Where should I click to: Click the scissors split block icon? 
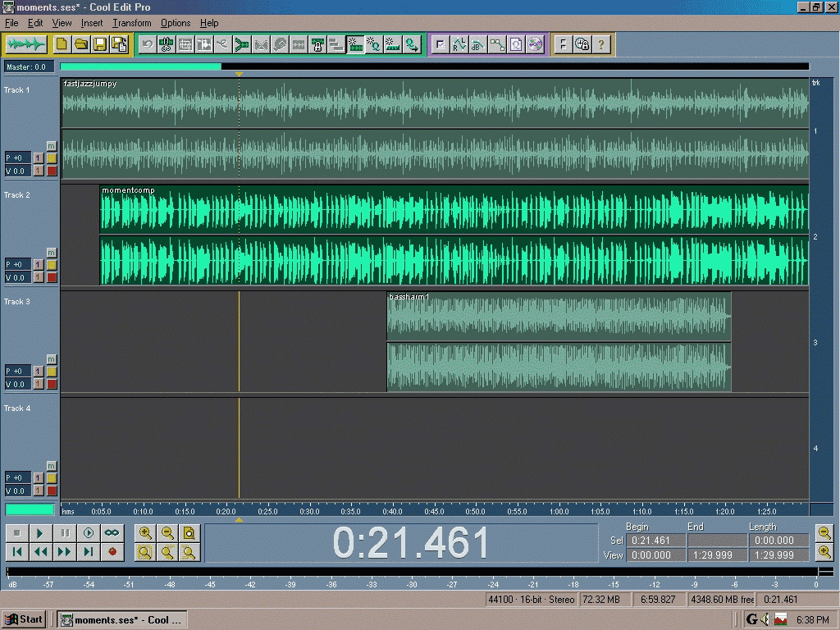click(x=166, y=44)
